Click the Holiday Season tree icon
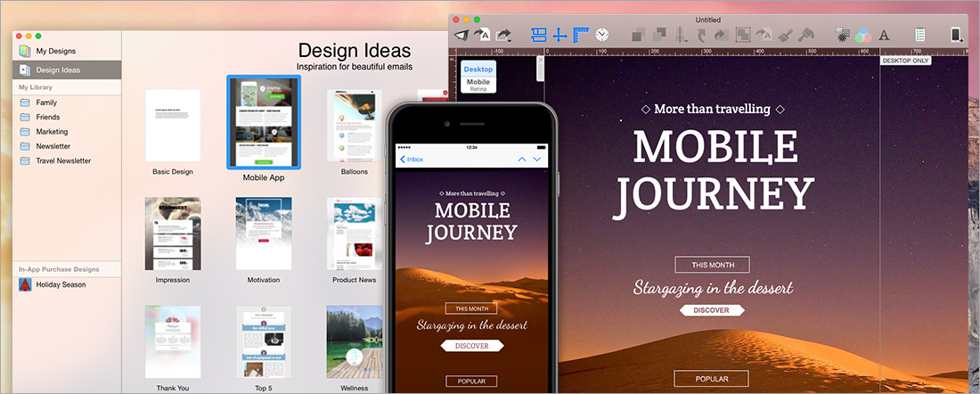980x394 pixels. tap(25, 284)
